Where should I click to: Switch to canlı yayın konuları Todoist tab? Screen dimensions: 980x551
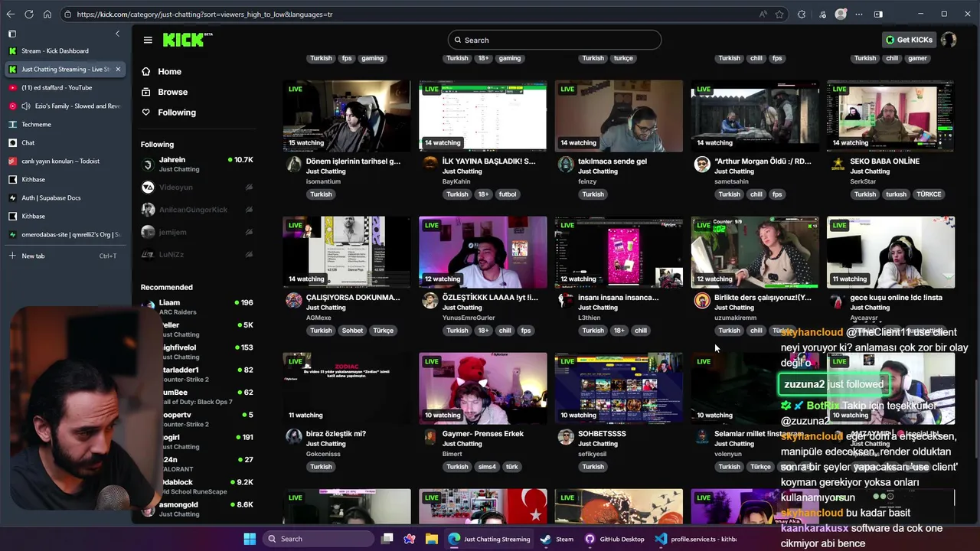pos(64,161)
